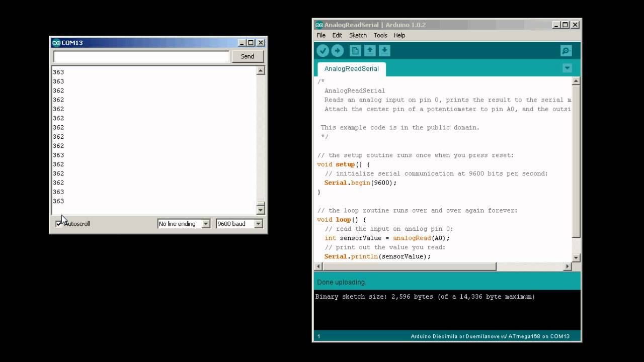Viewport: 644px width, 362px height.
Task: Click the Verify sketch checkmark icon
Action: [323, 51]
